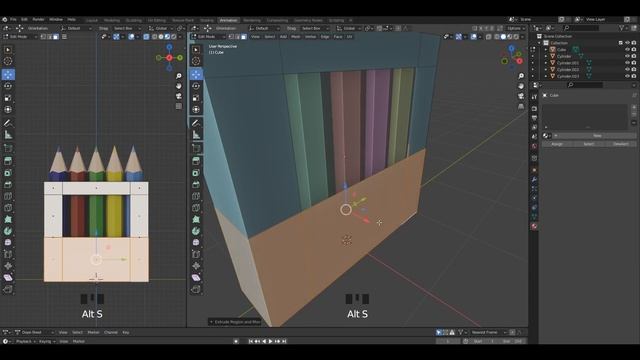Image resolution: width=640 pixels, height=360 pixels.
Task: Select the Cursor tool in left viewport toolbar
Action: click(8, 61)
